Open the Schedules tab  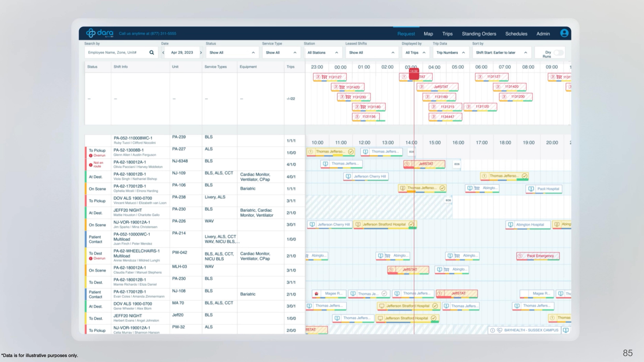[516, 34]
